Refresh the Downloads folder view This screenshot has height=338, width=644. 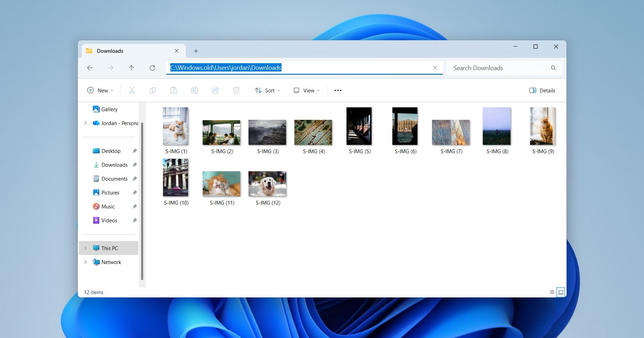point(152,68)
